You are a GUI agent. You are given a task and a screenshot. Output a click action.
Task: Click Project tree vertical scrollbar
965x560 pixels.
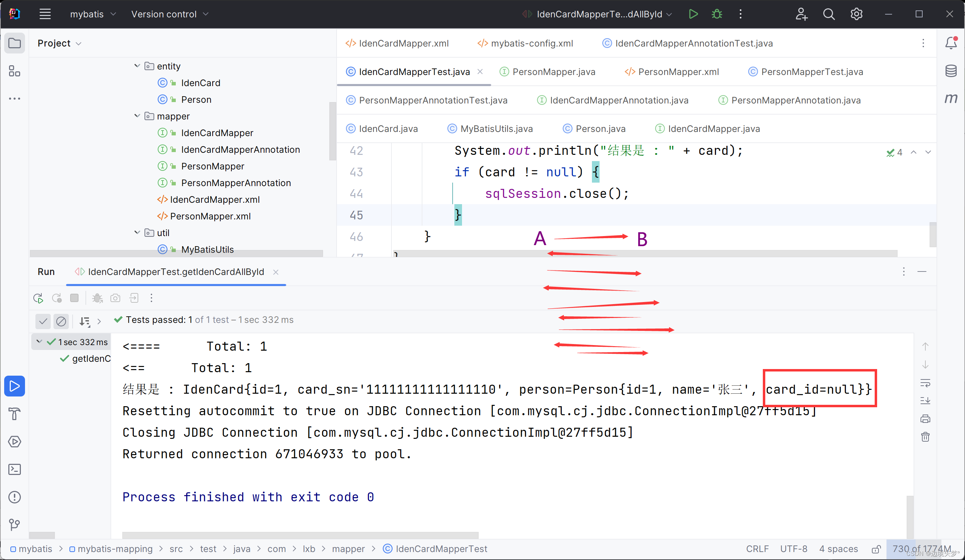point(332,131)
